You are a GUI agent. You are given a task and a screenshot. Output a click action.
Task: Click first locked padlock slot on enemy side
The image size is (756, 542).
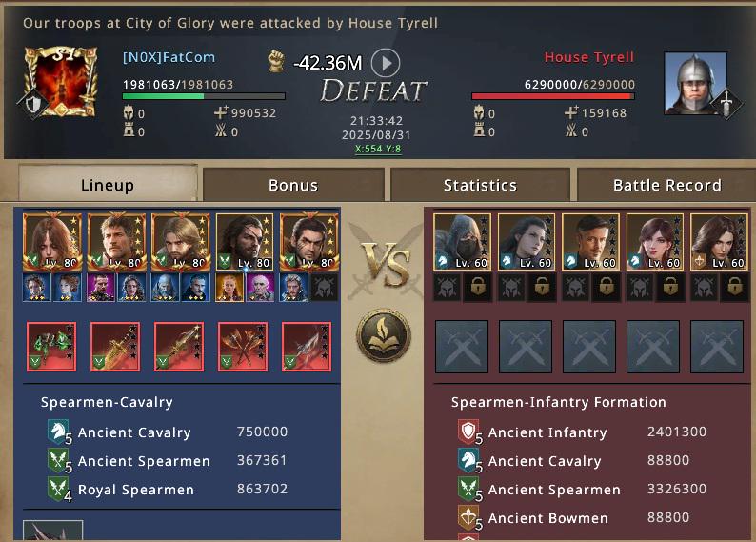(x=478, y=288)
